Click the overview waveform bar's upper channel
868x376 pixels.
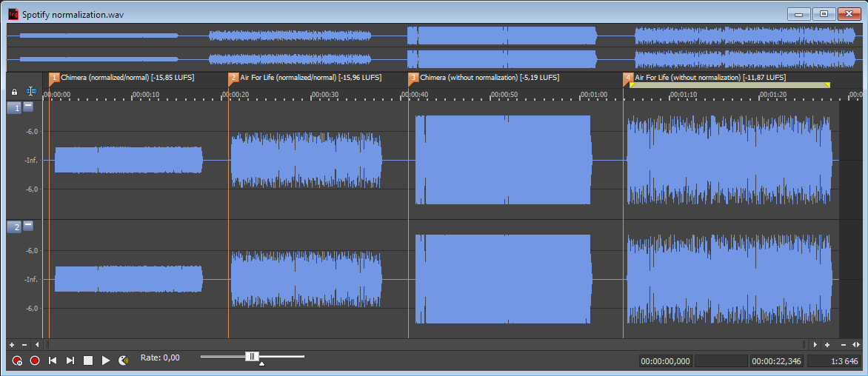click(x=434, y=36)
